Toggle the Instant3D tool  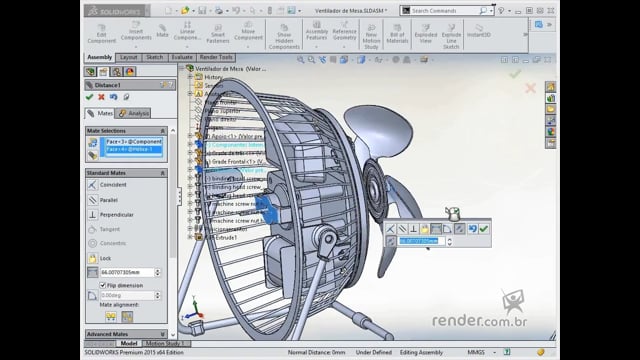[479, 31]
